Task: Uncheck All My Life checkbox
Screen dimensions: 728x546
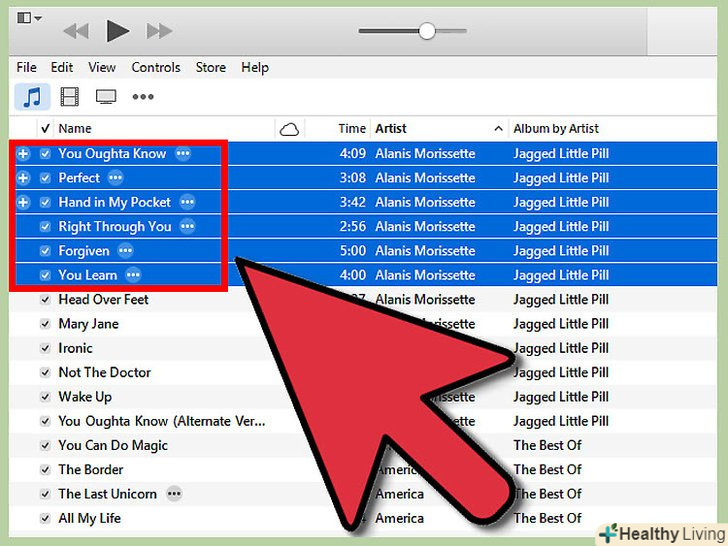Action: coord(45,519)
